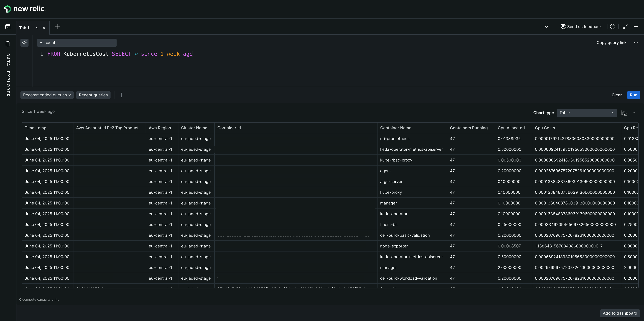Screen dimensions: 644x321
Task: Open the Chart type Table dropdown
Action: point(586,113)
